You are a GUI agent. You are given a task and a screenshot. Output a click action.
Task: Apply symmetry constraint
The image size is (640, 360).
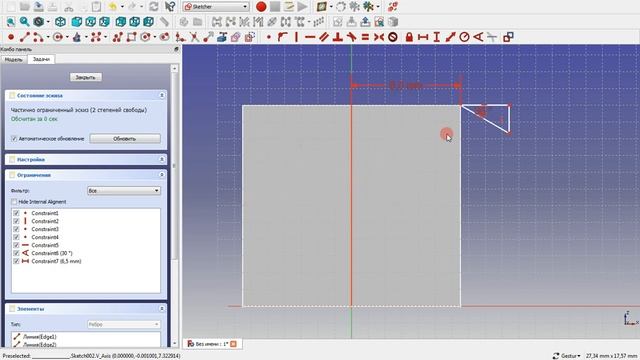tap(379, 37)
